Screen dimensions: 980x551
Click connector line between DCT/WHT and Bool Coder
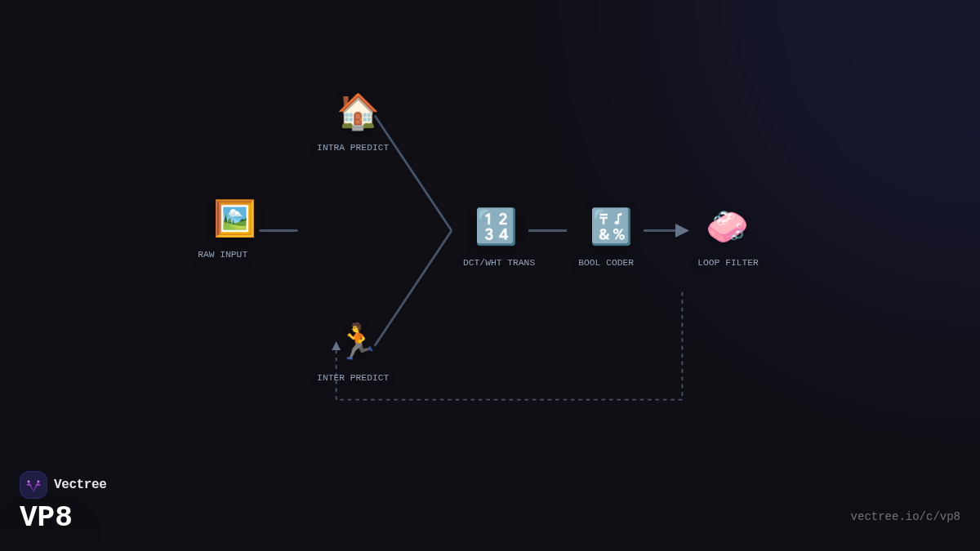coord(547,231)
